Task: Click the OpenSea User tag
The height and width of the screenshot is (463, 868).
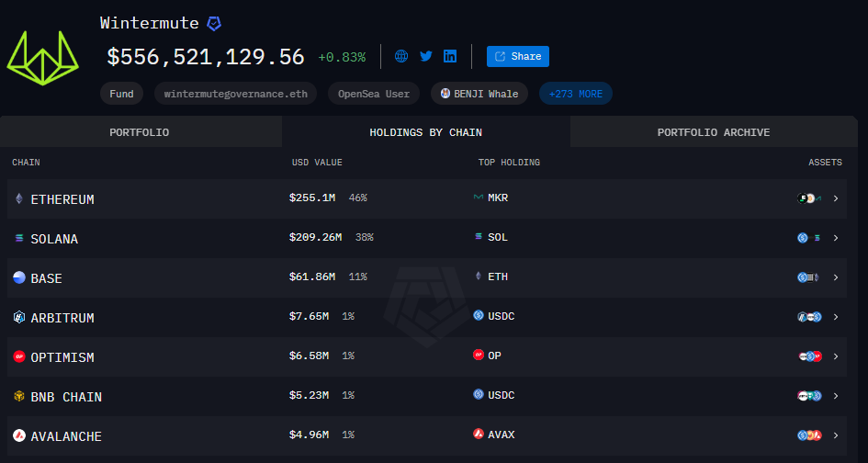Action: point(374,94)
